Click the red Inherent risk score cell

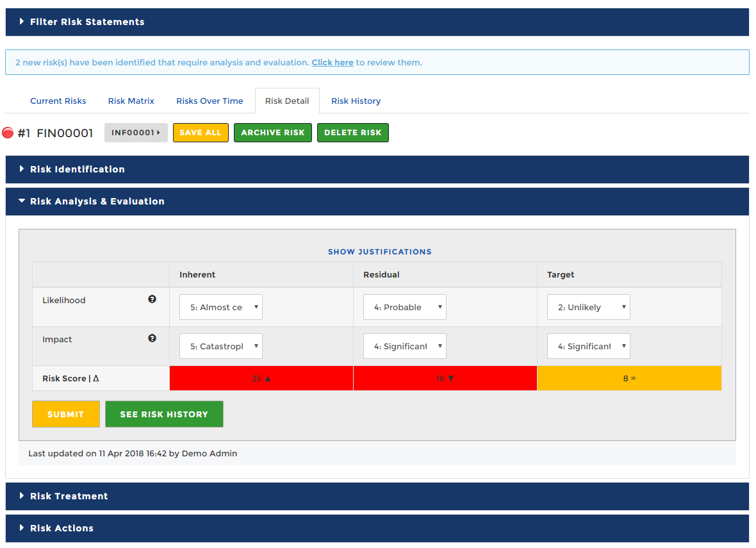click(261, 378)
